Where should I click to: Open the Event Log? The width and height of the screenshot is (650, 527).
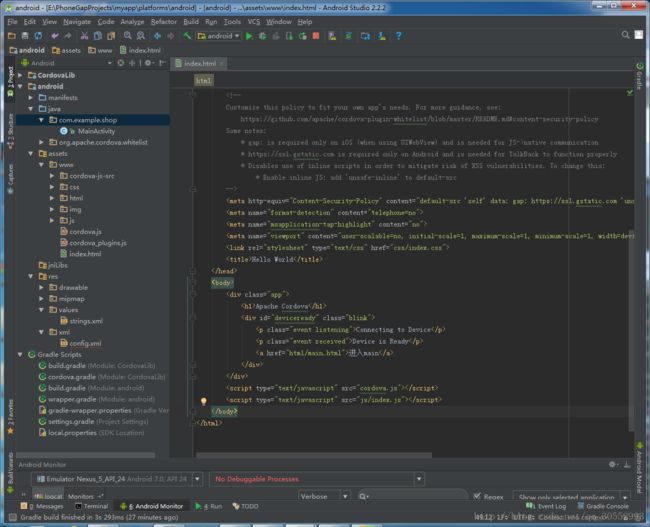point(546,506)
